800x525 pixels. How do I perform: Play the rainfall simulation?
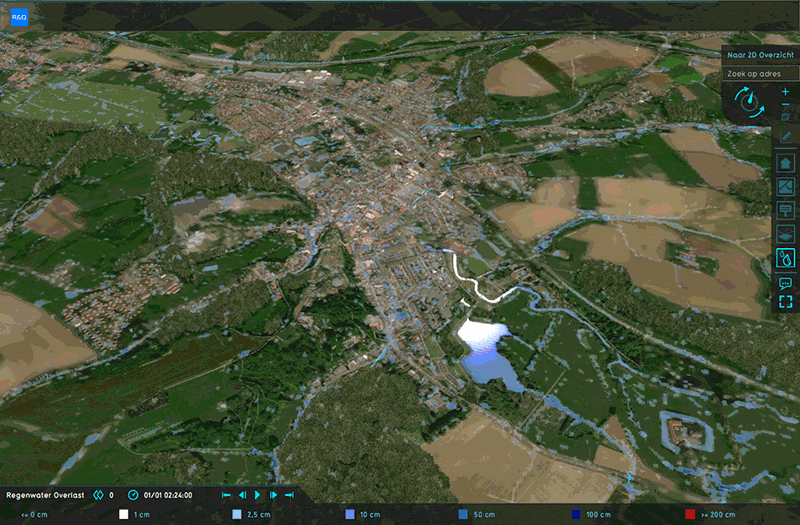[x=257, y=495]
